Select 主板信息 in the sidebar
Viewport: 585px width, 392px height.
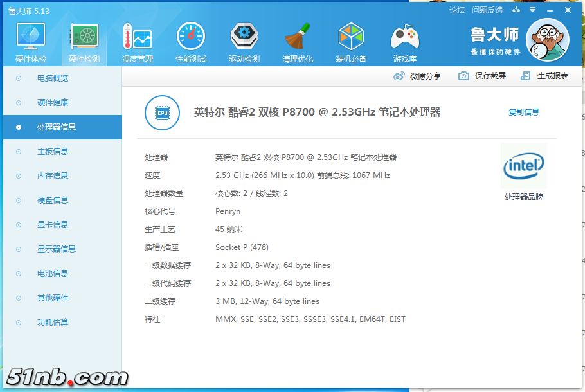coord(53,152)
